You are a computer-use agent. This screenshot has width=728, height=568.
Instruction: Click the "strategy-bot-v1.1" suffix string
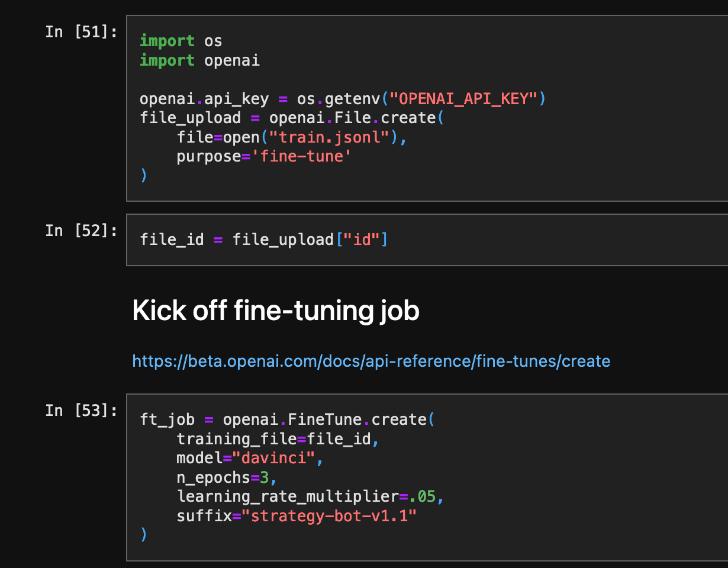click(334, 516)
